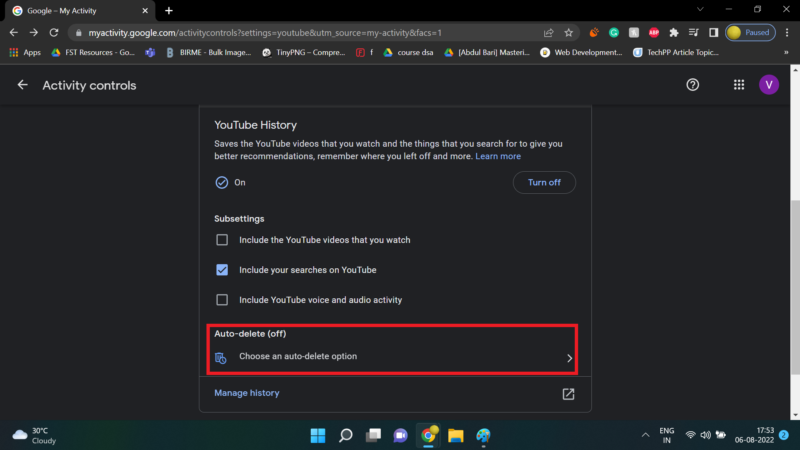Open the Chrome three-dot menu
800x450 pixels.
point(787,33)
